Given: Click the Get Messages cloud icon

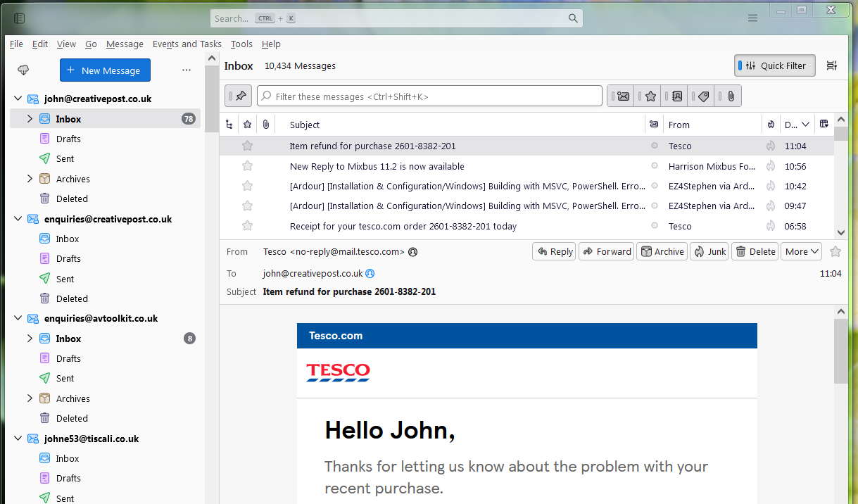Looking at the screenshot, I should [23, 70].
